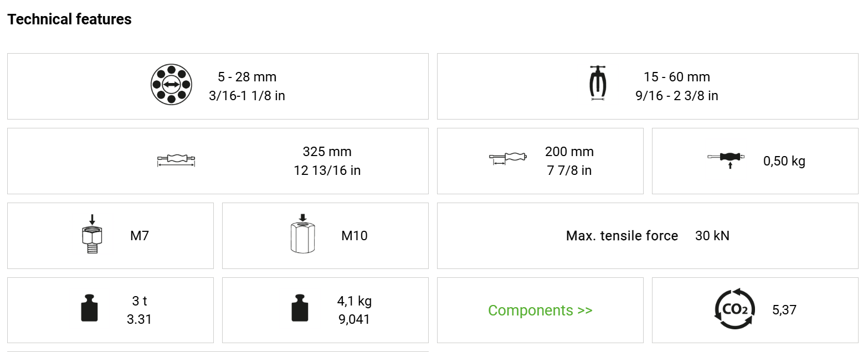Click the weight icon beside 4,1 kg
The height and width of the screenshot is (352, 868).
point(300,309)
